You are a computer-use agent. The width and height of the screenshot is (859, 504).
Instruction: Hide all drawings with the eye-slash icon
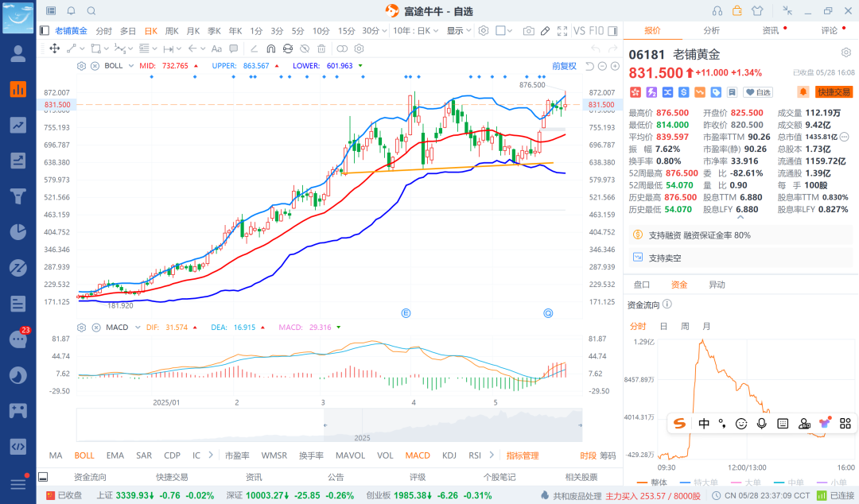point(305,48)
